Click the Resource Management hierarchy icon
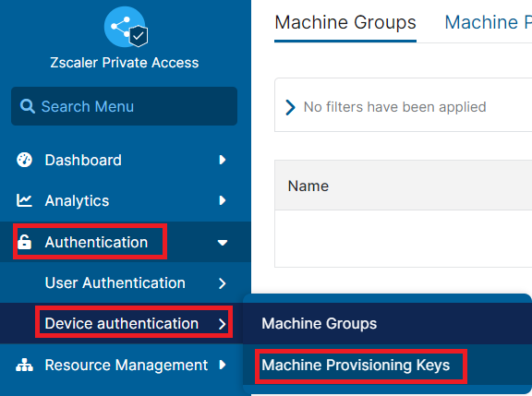This screenshot has width=532, height=396. coord(24,366)
